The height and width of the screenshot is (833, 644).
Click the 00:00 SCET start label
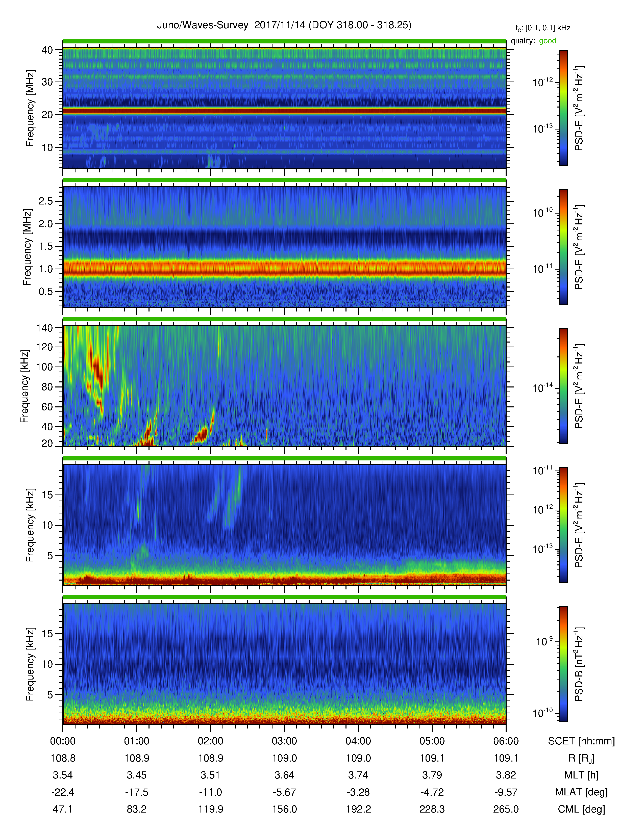click(63, 741)
